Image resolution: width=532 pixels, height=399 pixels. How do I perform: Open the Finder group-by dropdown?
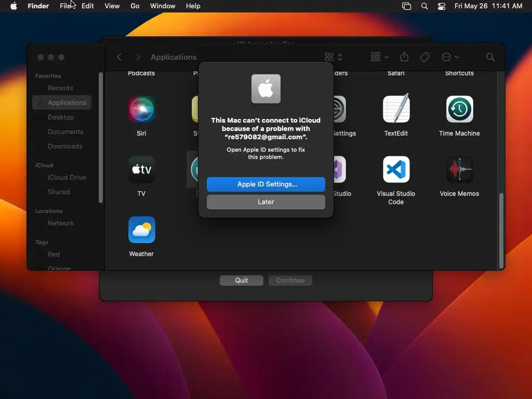[379, 57]
